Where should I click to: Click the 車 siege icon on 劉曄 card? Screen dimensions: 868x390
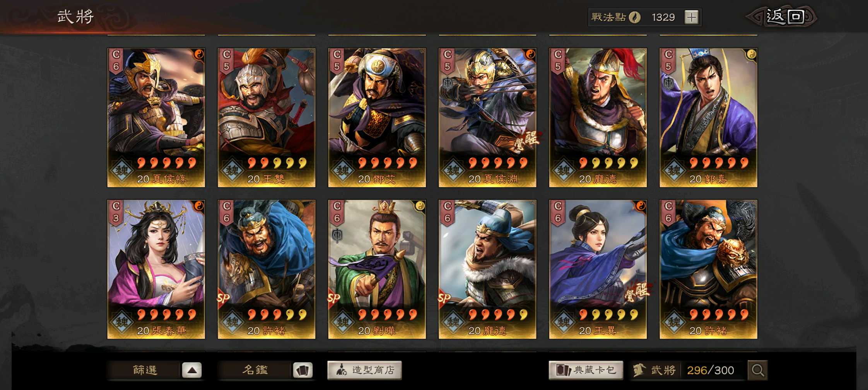337,234
